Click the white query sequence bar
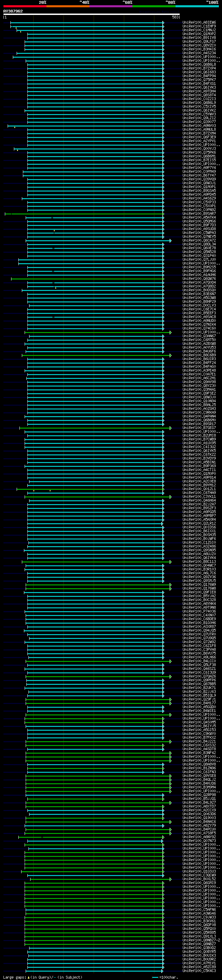 pos(92,14)
